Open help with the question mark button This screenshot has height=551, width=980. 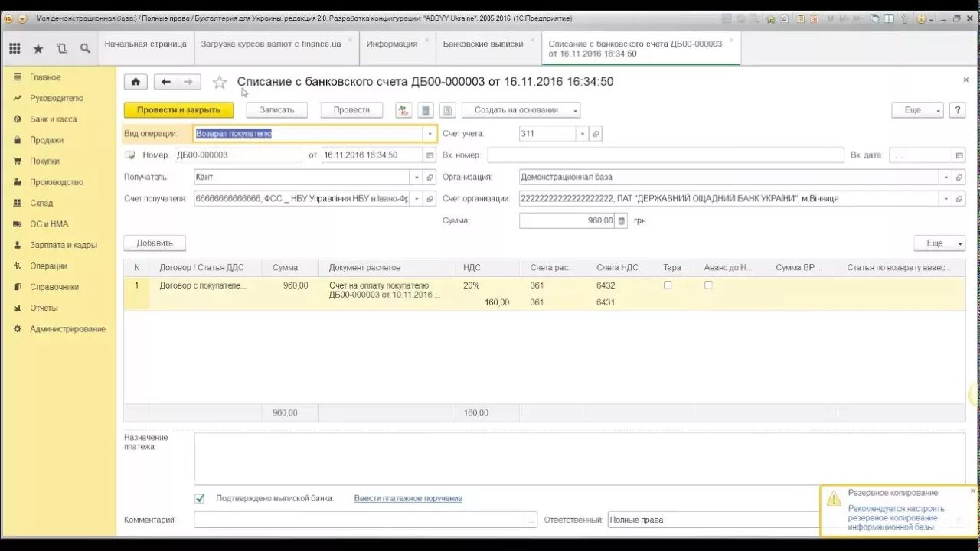point(958,110)
